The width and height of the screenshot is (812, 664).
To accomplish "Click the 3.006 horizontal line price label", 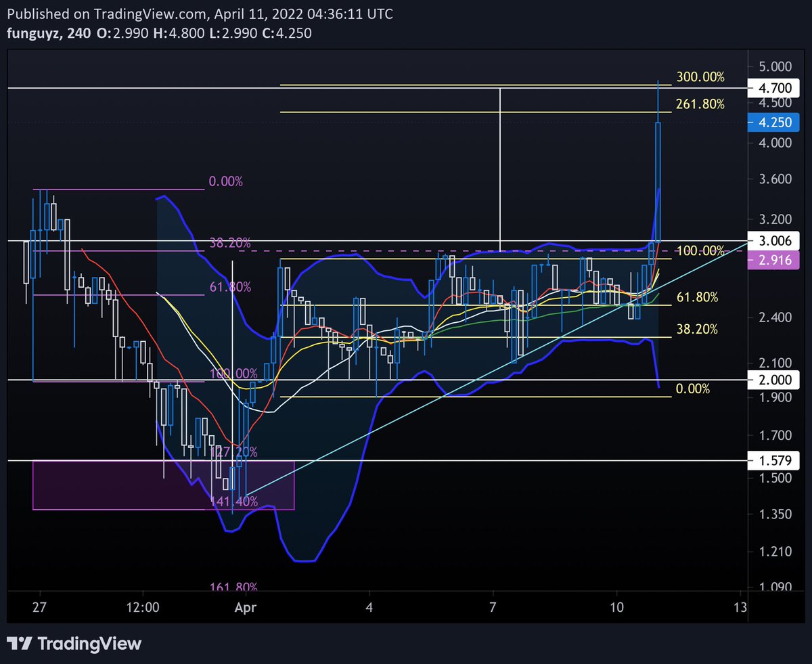I will click(774, 240).
